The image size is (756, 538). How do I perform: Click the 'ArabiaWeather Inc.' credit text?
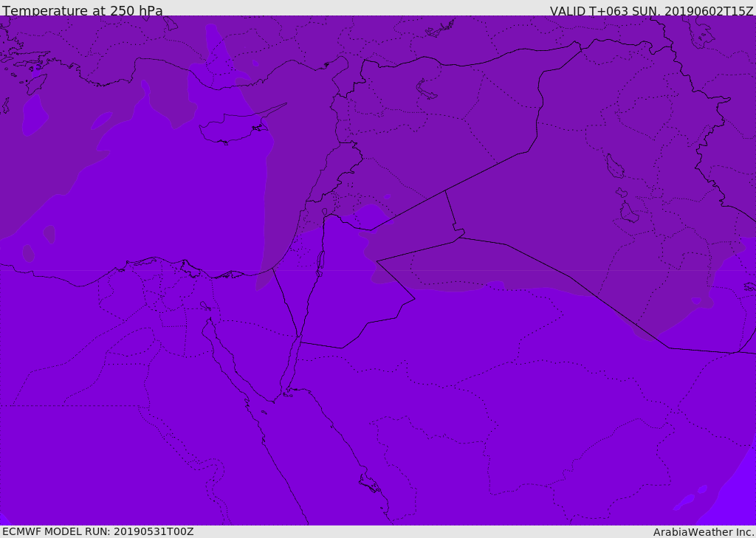click(704, 532)
